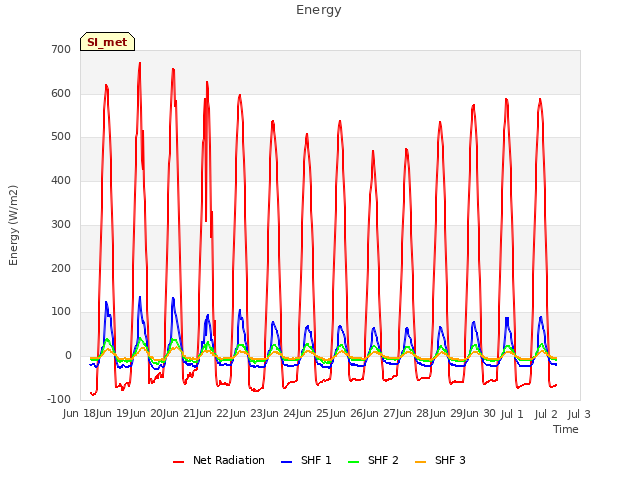640x480 pixels.
Task: Select the SHF 3 legend label
Action: coord(450,460)
